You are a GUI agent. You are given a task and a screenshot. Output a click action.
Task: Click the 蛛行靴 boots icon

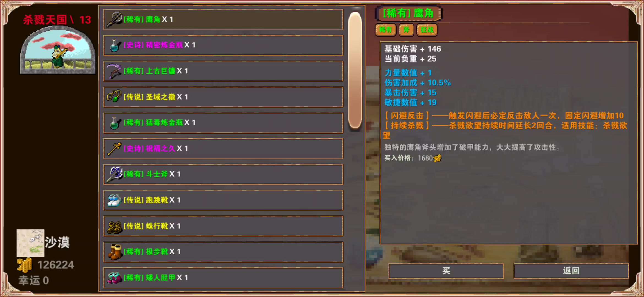(x=114, y=227)
